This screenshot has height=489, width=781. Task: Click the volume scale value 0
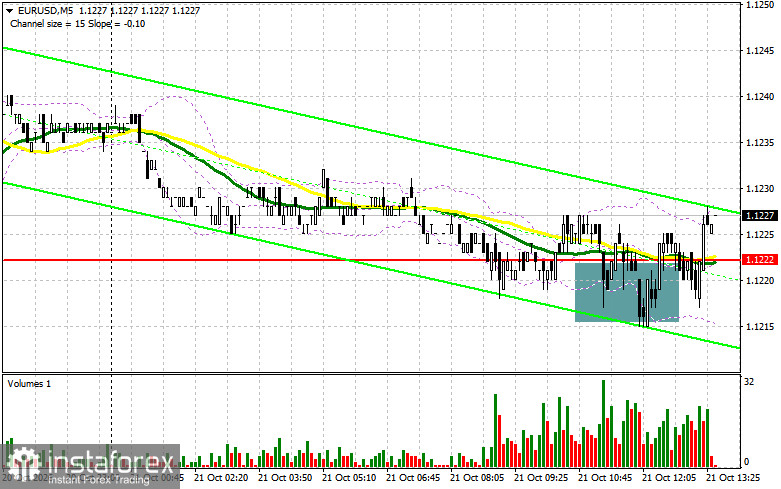746,462
